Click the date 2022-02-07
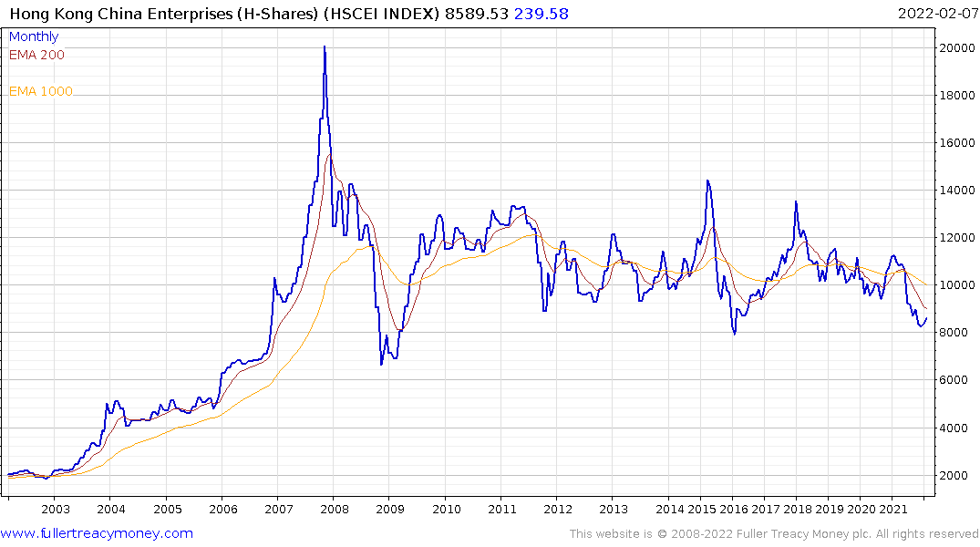Screen dimensions: 980x547 point(937,14)
